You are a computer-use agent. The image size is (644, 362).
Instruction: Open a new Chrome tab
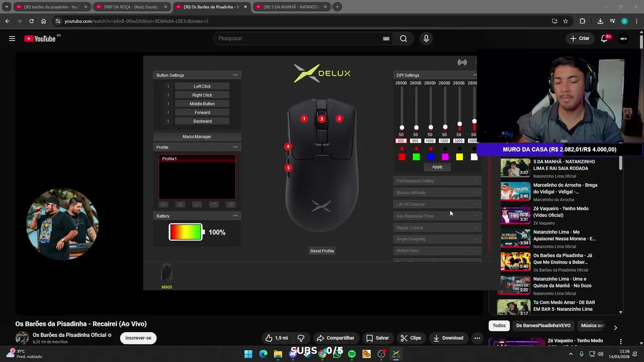tap(337, 7)
